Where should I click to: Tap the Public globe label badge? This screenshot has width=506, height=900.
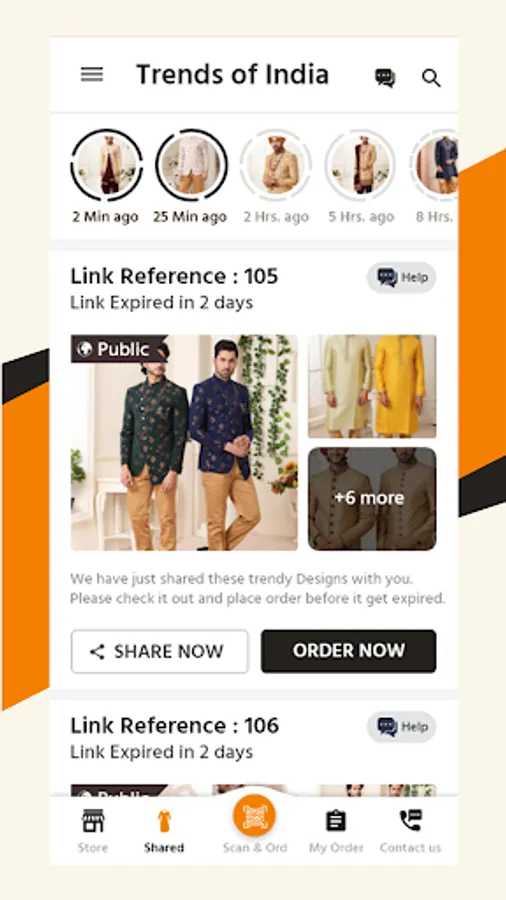point(119,349)
